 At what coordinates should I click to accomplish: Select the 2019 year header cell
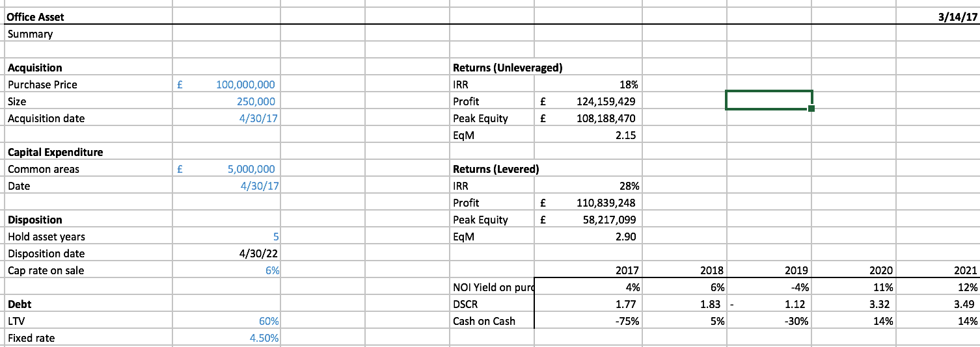point(769,270)
